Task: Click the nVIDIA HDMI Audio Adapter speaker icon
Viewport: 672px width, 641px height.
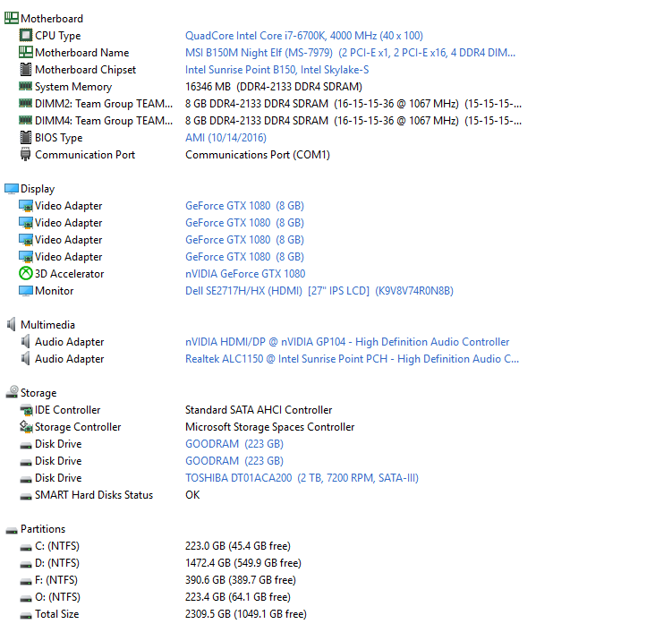Action: (x=26, y=341)
